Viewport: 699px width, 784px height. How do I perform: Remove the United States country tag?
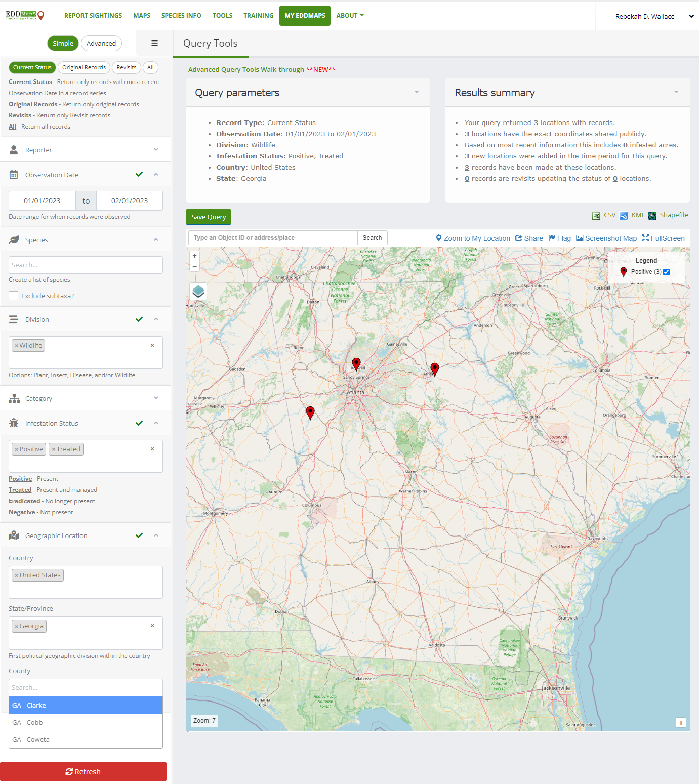17,575
